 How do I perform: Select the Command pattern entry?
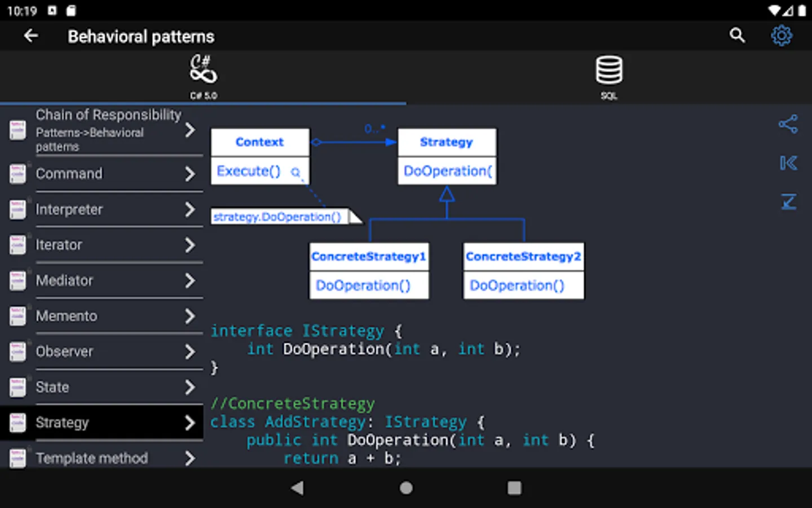click(x=101, y=174)
